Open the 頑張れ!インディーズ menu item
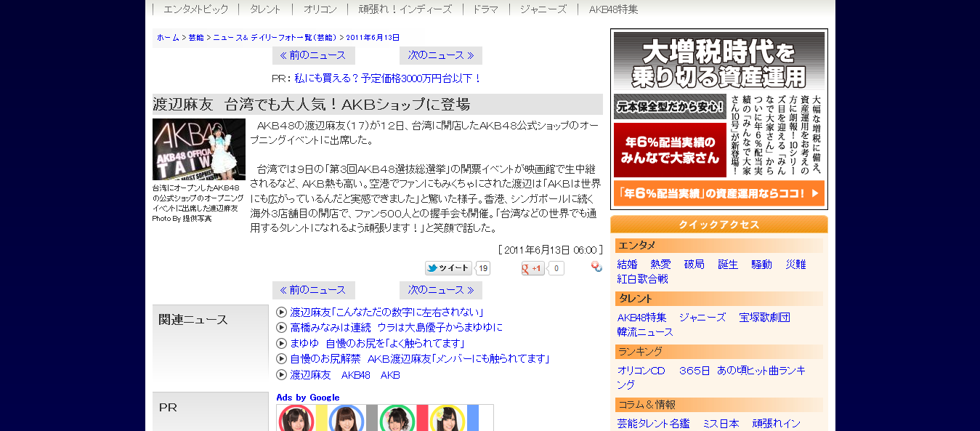The width and height of the screenshot is (980, 431). [x=405, y=9]
